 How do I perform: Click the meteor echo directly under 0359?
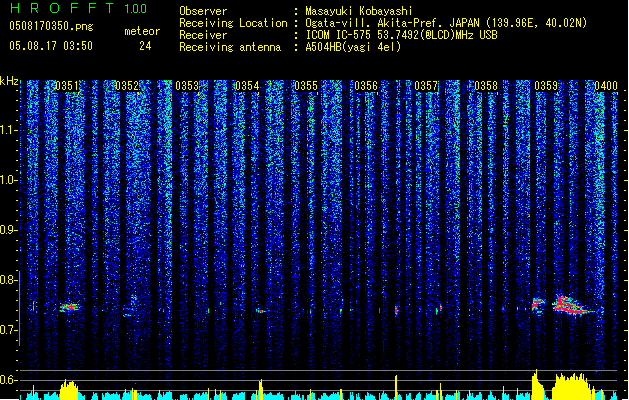pos(538,305)
